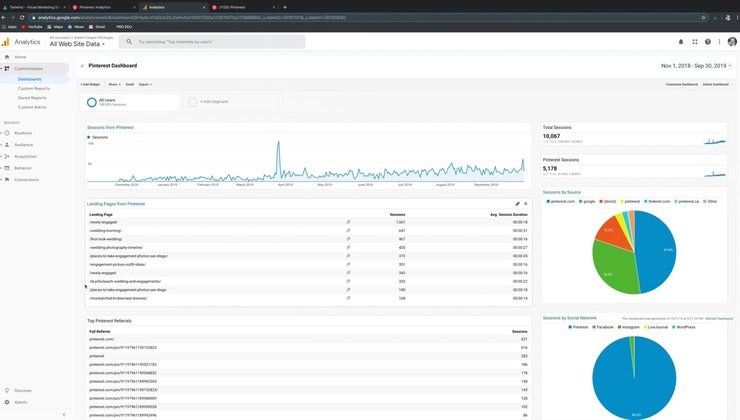Image resolution: width=740 pixels, height=420 pixels.
Task: Select the All Users segment circle
Action: click(92, 102)
